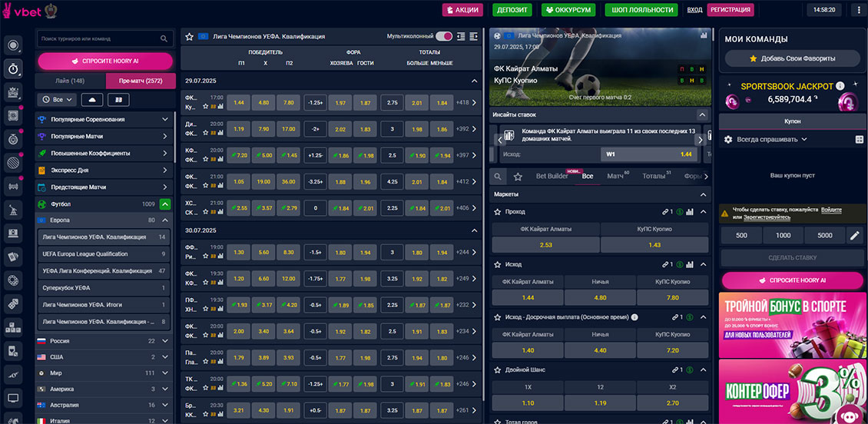
Task: Click the jackpot info icon
Action: click(x=840, y=86)
